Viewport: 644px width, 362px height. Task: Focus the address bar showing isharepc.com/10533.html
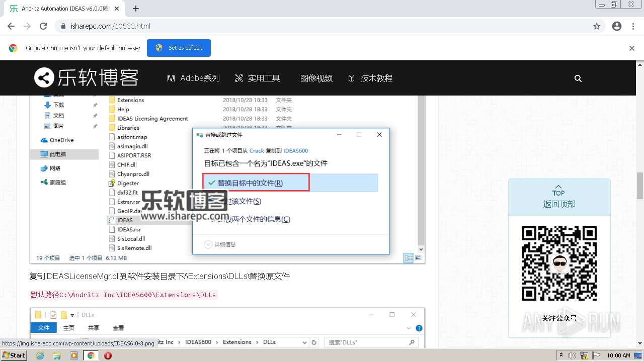(x=322, y=26)
